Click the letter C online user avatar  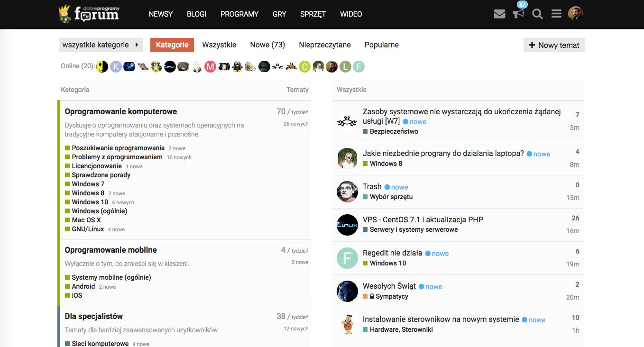304,67
